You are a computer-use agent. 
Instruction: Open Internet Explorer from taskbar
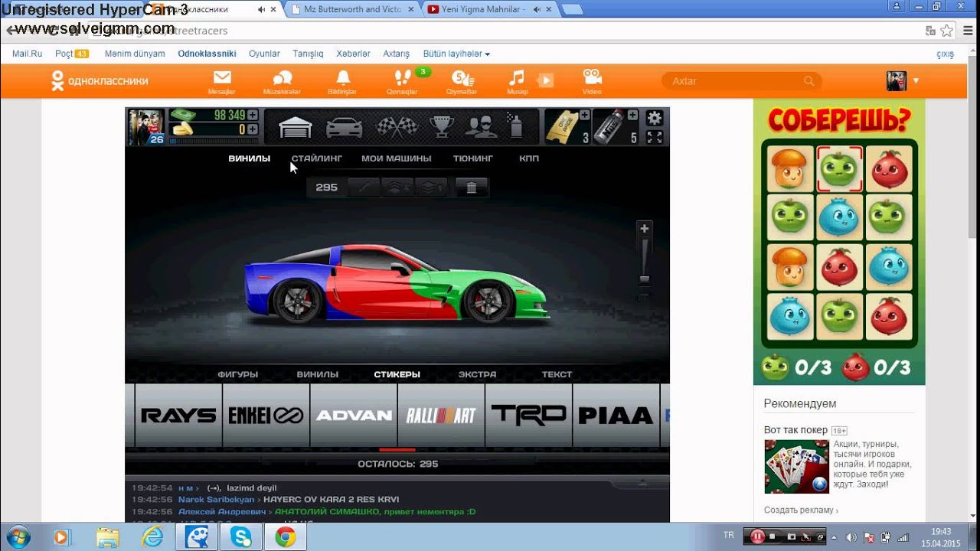[x=152, y=537]
